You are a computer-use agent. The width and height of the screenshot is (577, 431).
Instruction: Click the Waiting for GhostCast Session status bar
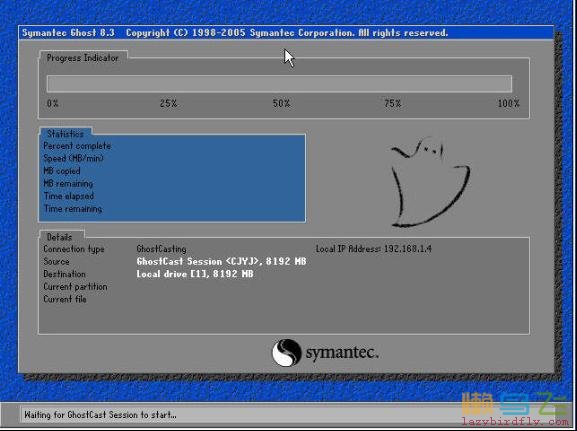coord(288,415)
